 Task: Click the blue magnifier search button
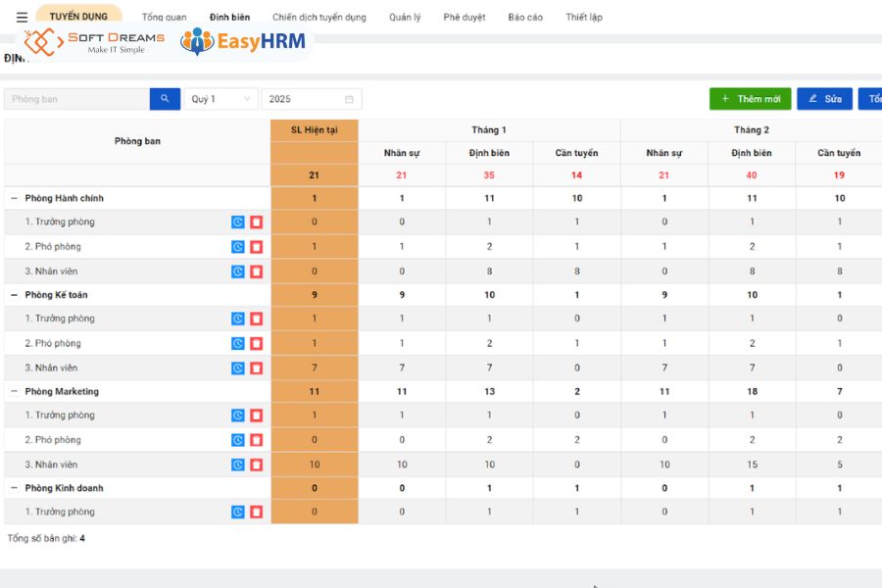pos(165,99)
